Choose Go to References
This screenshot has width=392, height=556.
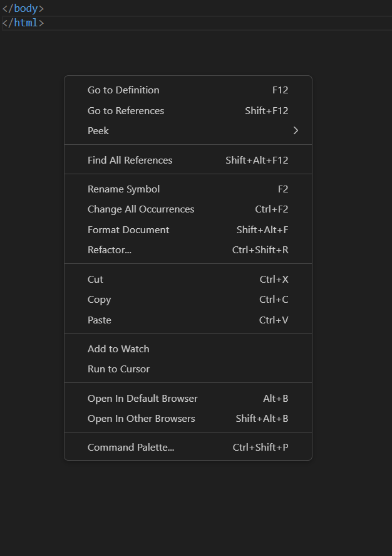(188, 110)
